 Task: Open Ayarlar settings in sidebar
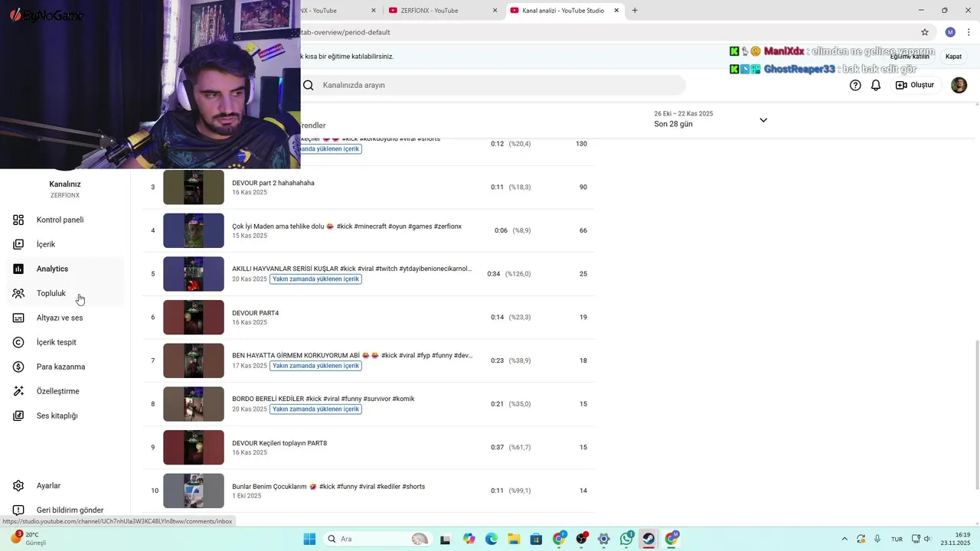click(65, 486)
